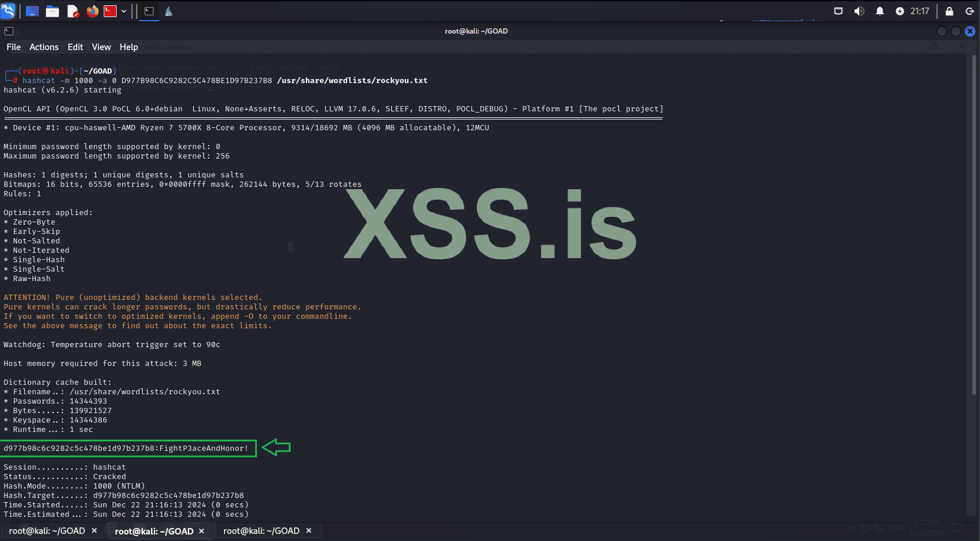Close the first terminal tab

(x=94, y=531)
